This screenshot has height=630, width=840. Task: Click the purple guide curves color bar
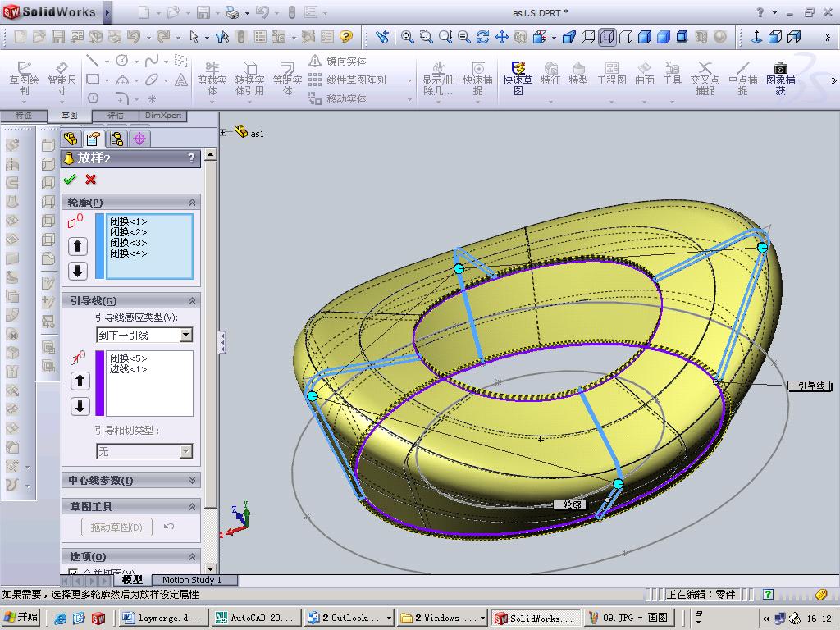(99, 383)
